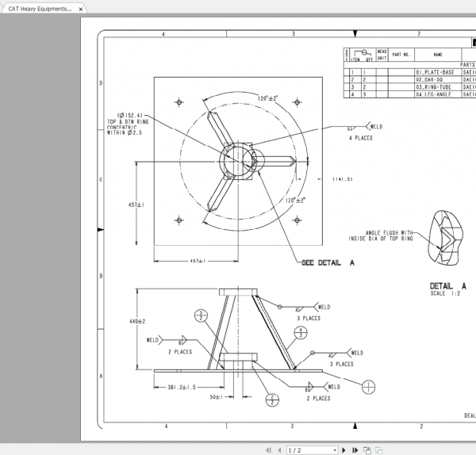
Task: Click the 4 PLACES weld note
Action: (361, 138)
